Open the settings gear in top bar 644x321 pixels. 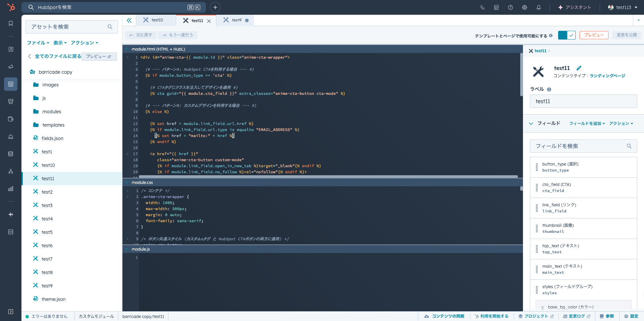pos(524,7)
